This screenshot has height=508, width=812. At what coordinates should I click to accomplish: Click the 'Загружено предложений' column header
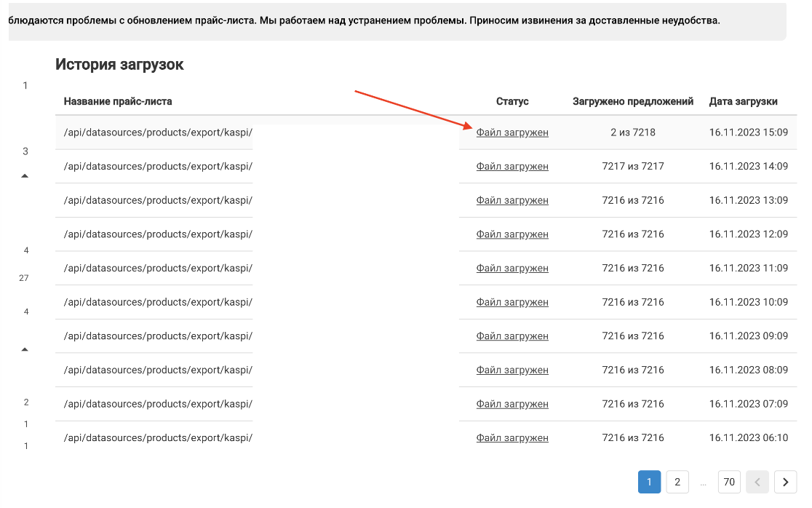click(633, 102)
